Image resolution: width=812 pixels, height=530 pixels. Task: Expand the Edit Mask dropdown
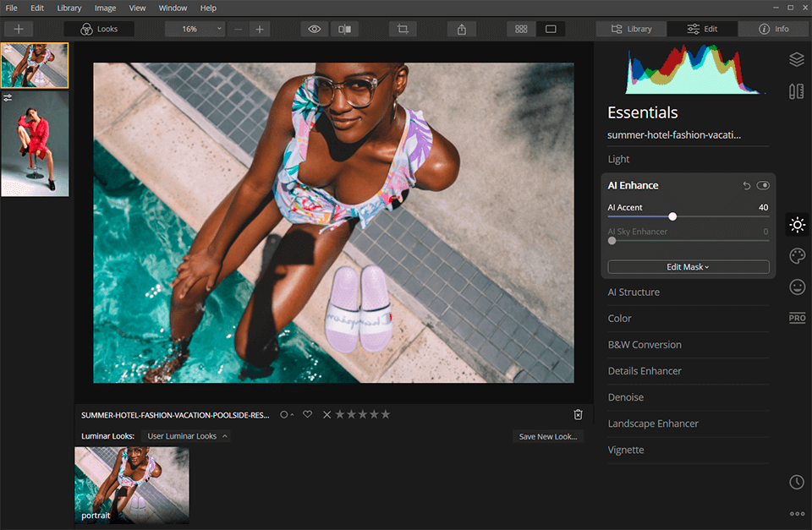(x=688, y=267)
